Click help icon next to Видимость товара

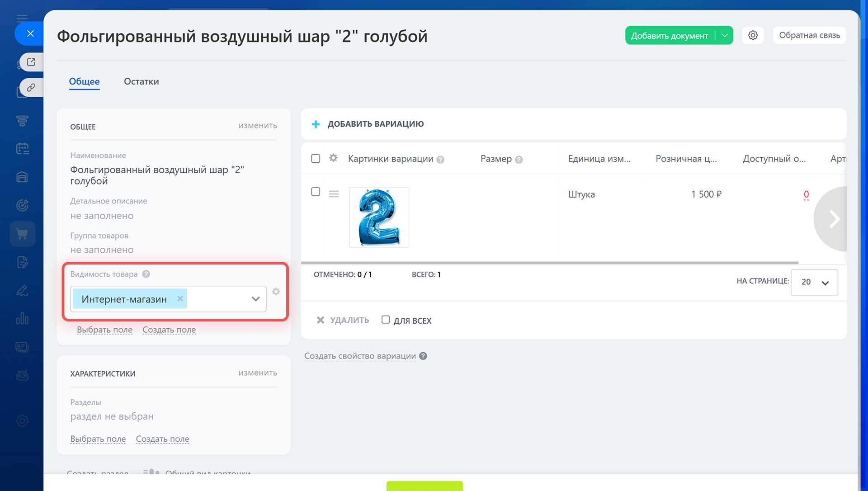pyautogui.click(x=146, y=274)
